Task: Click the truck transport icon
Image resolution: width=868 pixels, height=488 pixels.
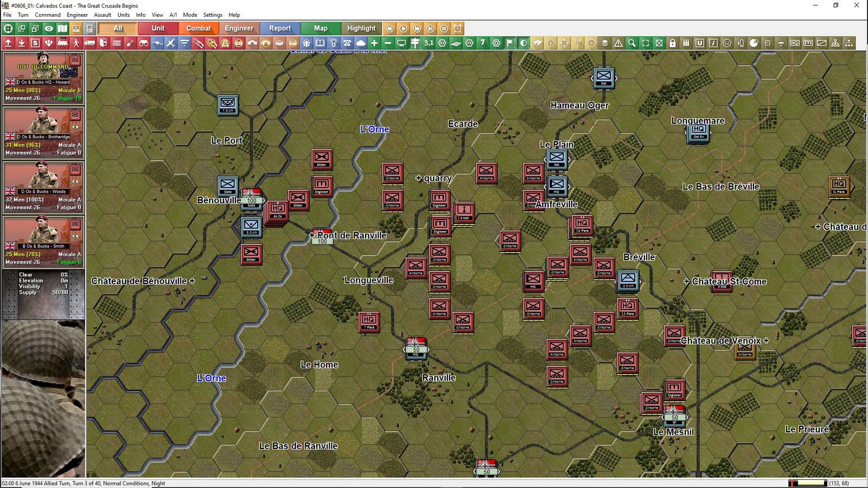Action: pos(90,43)
